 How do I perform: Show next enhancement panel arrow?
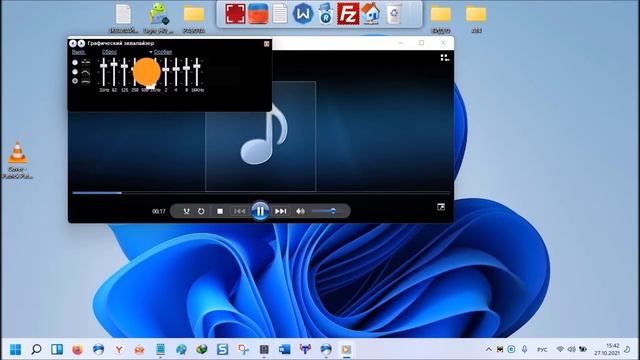pos(81,43)
